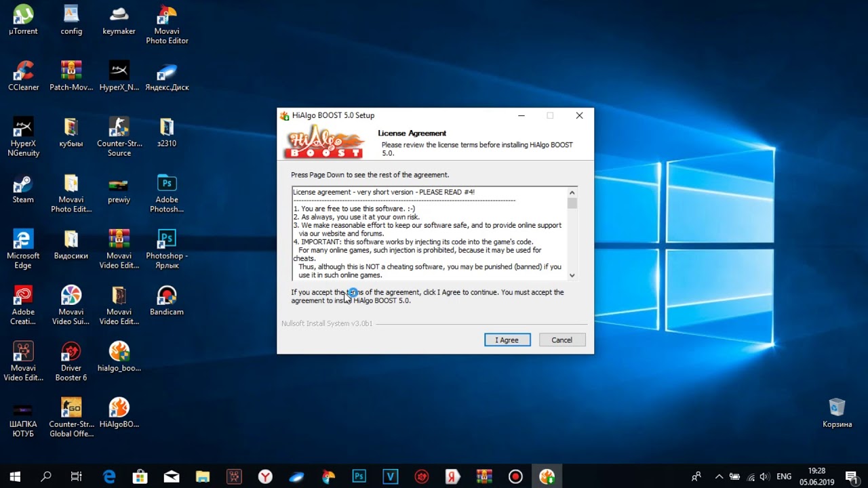Open Task View from the taskbar

point(77,476)
